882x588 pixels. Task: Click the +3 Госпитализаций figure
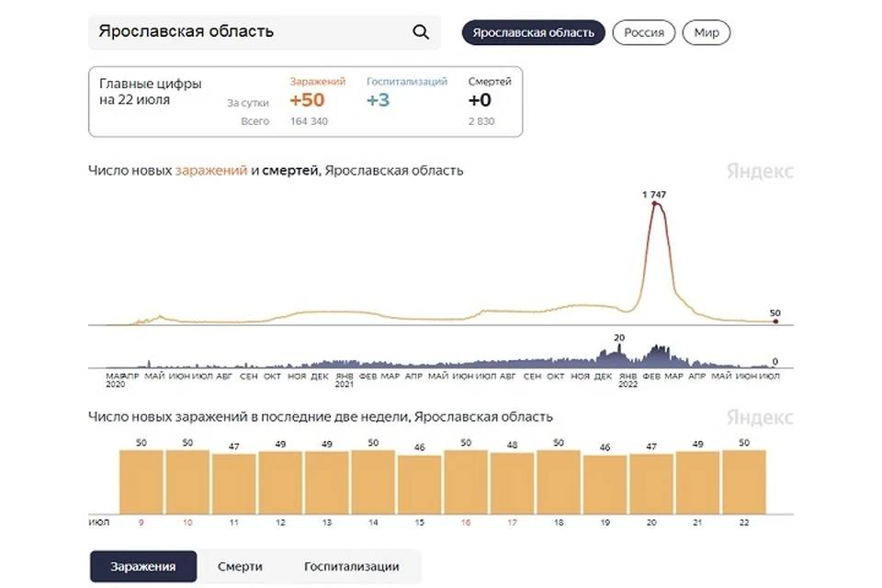click(x=378, y=100)
